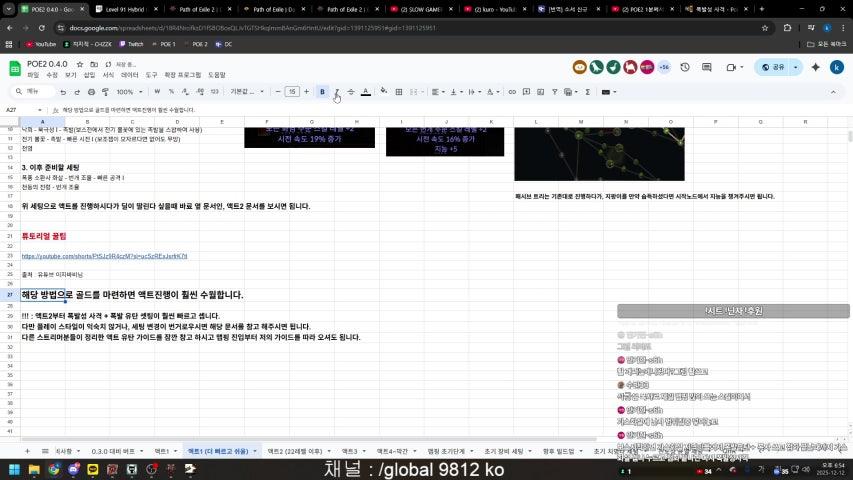Open the all sheets list icon
The width and height of the screenshot is (853, 480).
coord(45,452)
